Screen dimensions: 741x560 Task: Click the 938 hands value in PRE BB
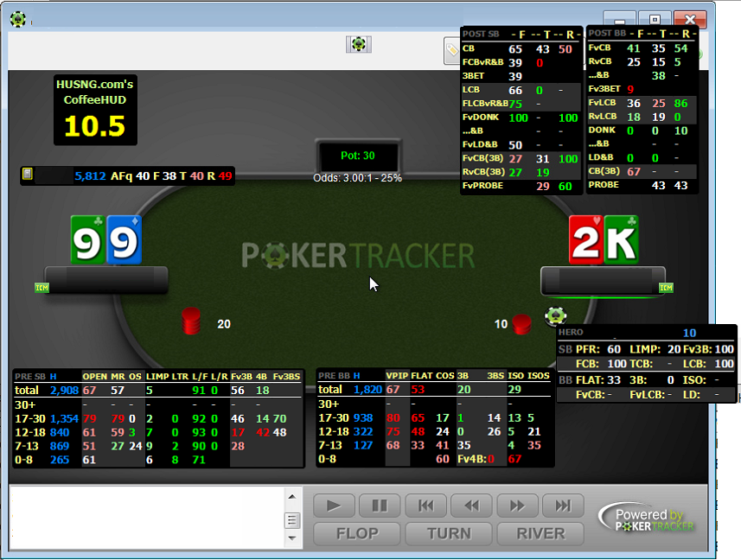click(x=363, y=418)
